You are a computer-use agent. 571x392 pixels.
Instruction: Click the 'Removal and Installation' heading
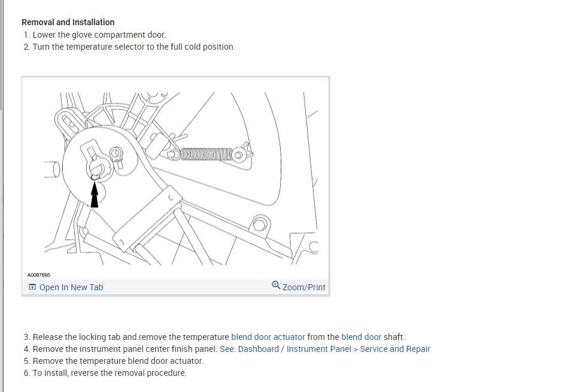pos(68,22)
